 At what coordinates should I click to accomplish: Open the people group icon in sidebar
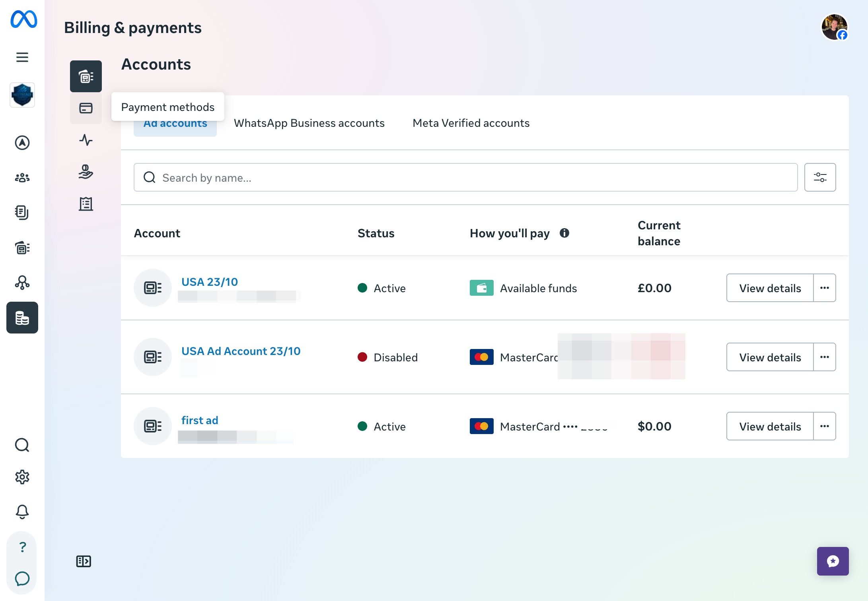point(22,178)
